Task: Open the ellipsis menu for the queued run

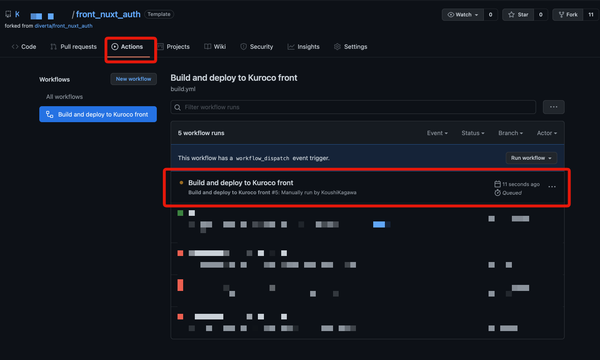Action: click(x=552, y=187)
